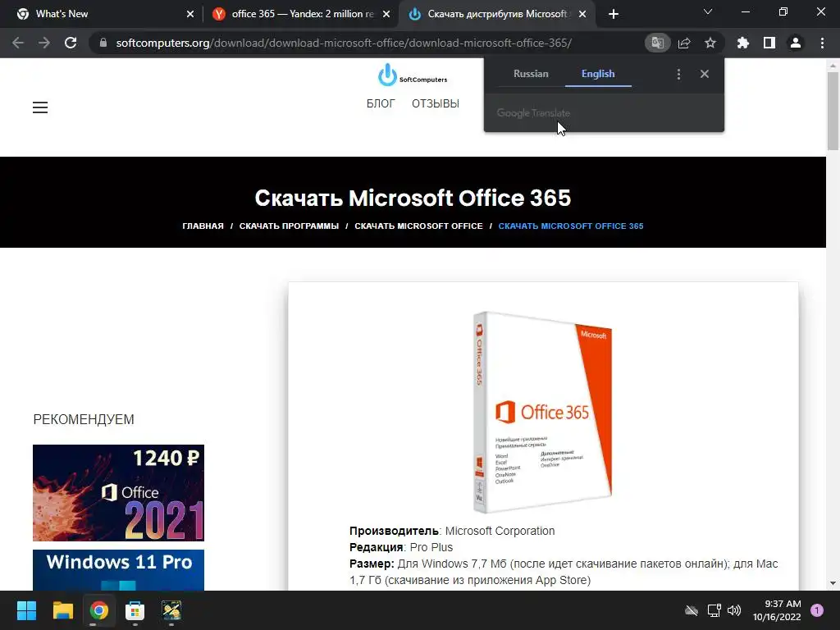
Task: Open the last pinned taskbar app
Action: point(171,610)
